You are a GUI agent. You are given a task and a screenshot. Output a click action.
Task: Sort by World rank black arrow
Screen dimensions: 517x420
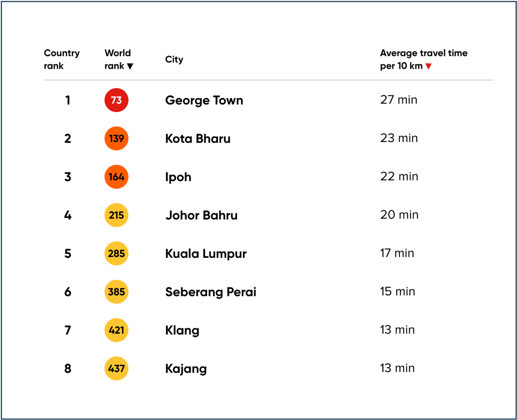[130, 66]
